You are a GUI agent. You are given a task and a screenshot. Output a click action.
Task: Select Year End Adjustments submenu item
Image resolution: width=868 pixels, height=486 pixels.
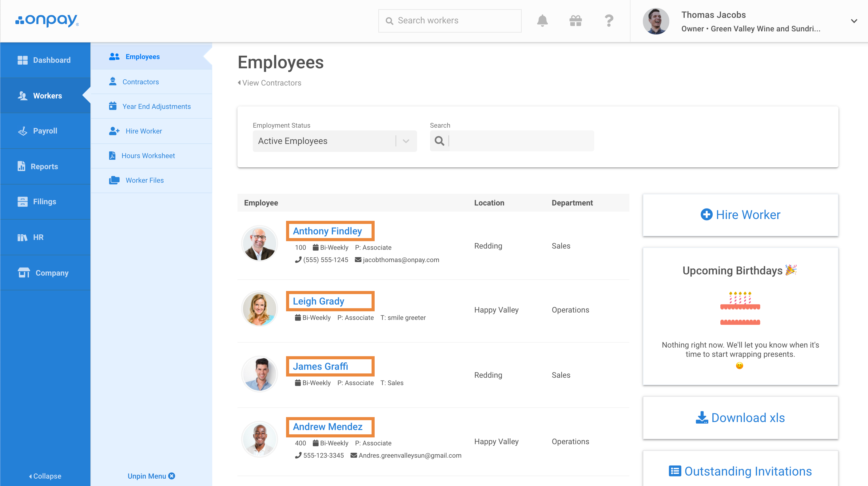(x=156, y=106)
